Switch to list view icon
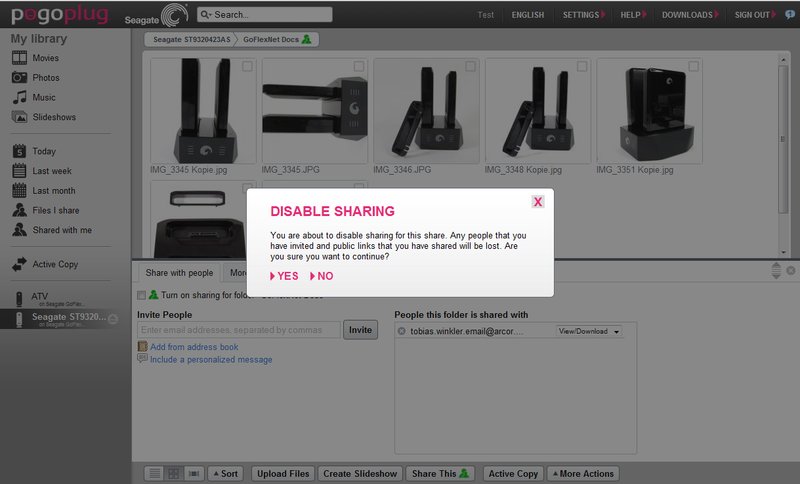 point(155,474)
